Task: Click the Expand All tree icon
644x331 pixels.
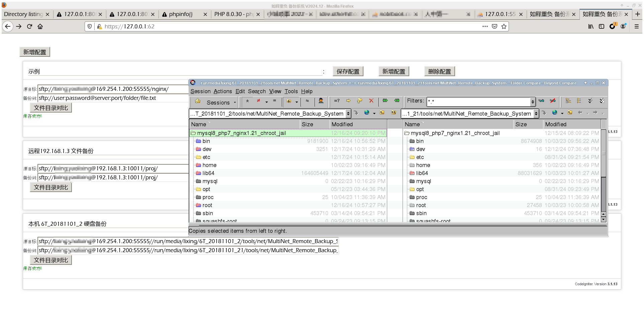Action: click(568, 101)
